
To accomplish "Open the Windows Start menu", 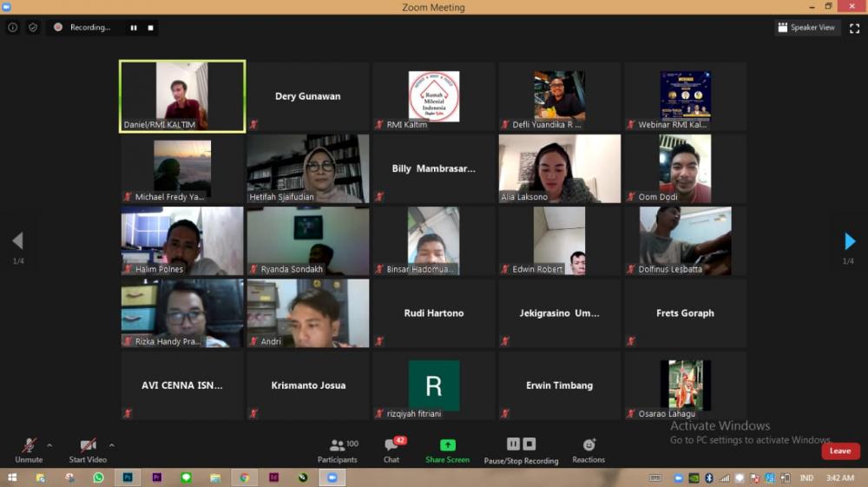I will coord(11,477).
